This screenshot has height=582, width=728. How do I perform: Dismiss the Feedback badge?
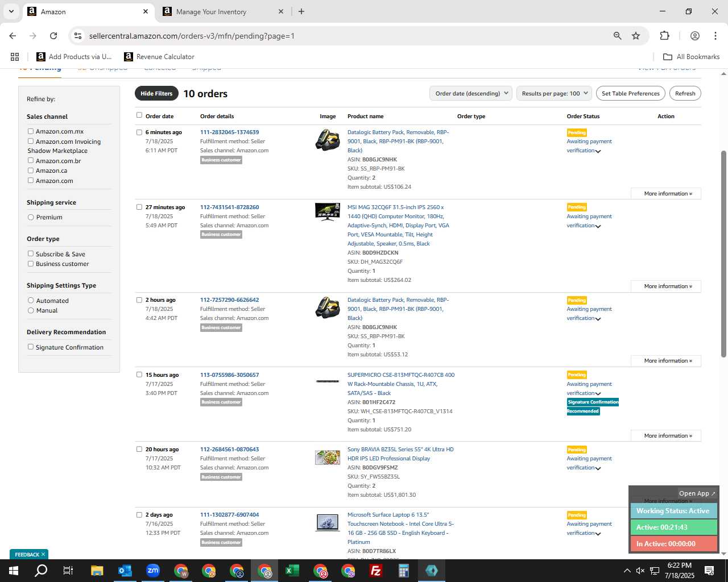[43, 554]
